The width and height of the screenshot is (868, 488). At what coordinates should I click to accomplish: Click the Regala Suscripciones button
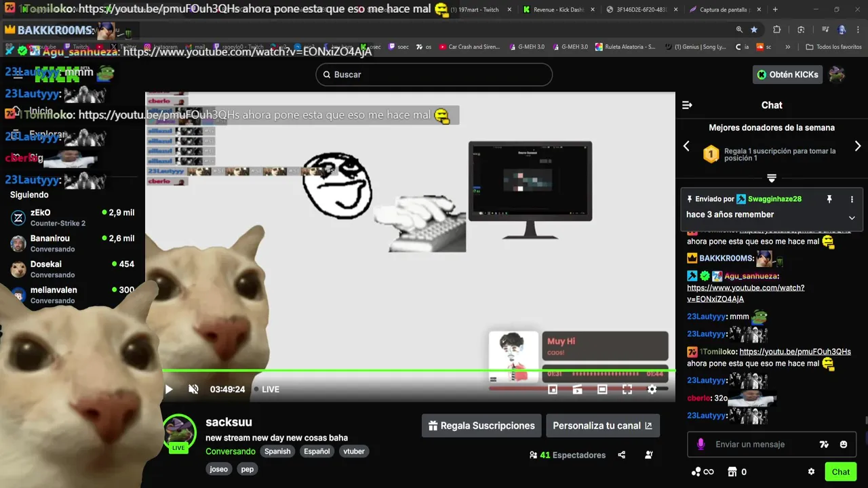(481, 426)
